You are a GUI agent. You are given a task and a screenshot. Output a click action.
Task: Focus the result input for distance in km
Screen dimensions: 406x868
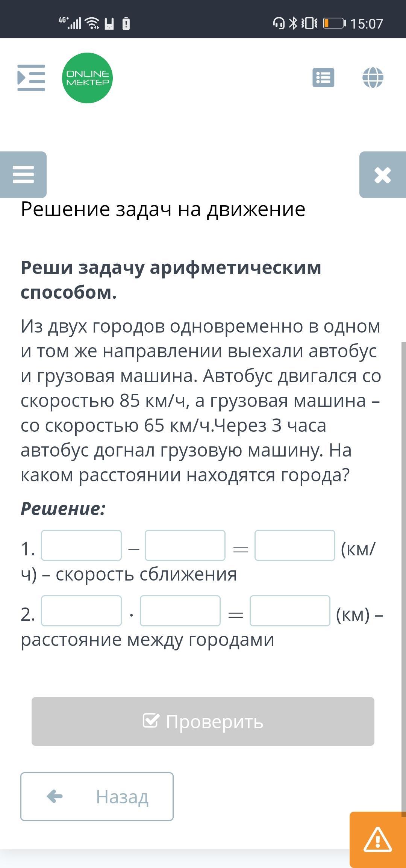[x=290, y=611]
